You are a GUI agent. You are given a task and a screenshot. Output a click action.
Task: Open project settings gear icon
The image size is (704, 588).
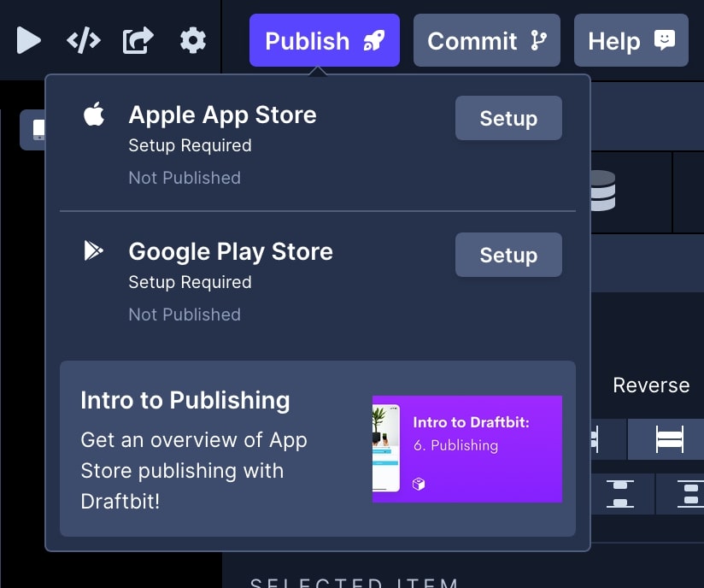tap(193, 40)
